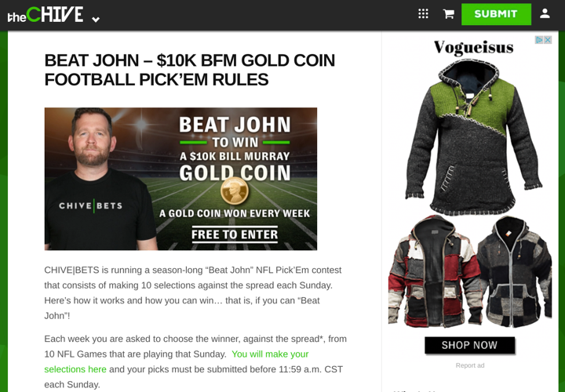Click theCHIVE logo
This screenshot has height=392, width=565.
click(46, 15)
